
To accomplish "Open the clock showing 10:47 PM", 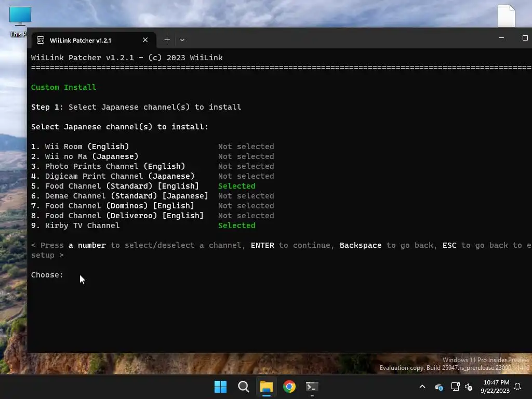I will [495, 387].
